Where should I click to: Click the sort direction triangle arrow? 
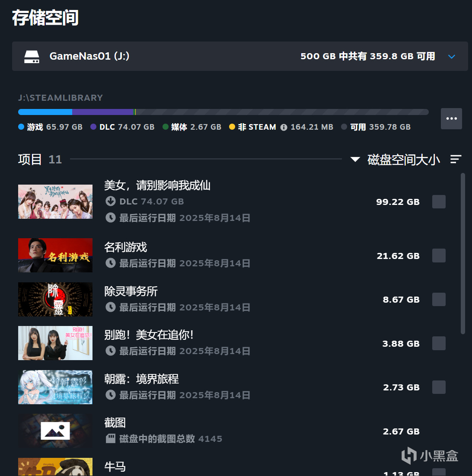[355, 160]
